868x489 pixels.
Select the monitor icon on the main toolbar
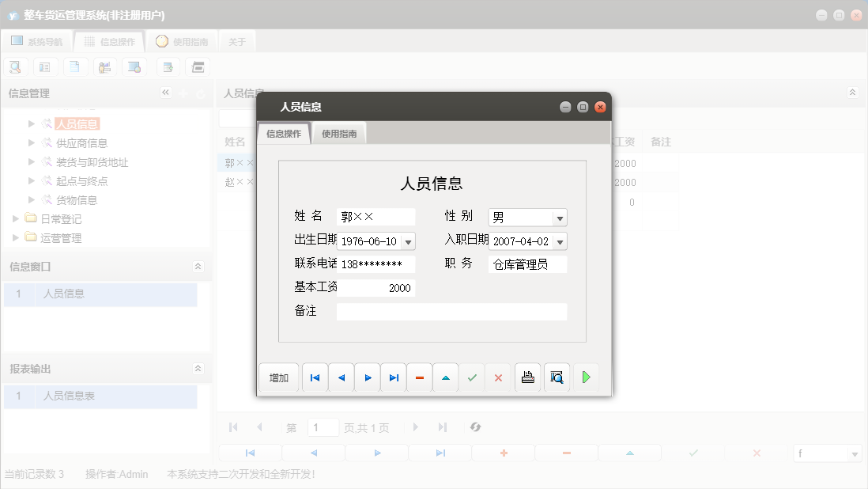[134, 66]
